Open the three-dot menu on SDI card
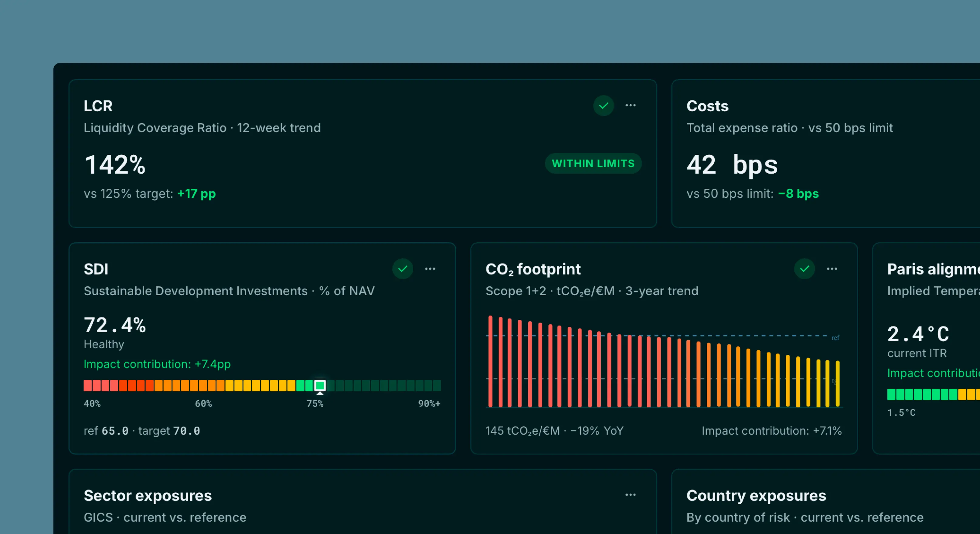This screenshot has width=980, height=534. click(430, 269)
